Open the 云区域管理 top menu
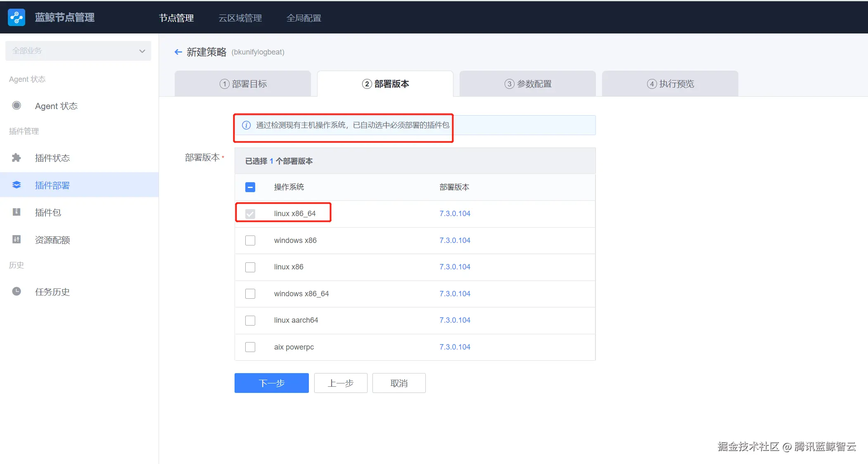The width and height of the screenshot is (868, 464). coord(240,18)
